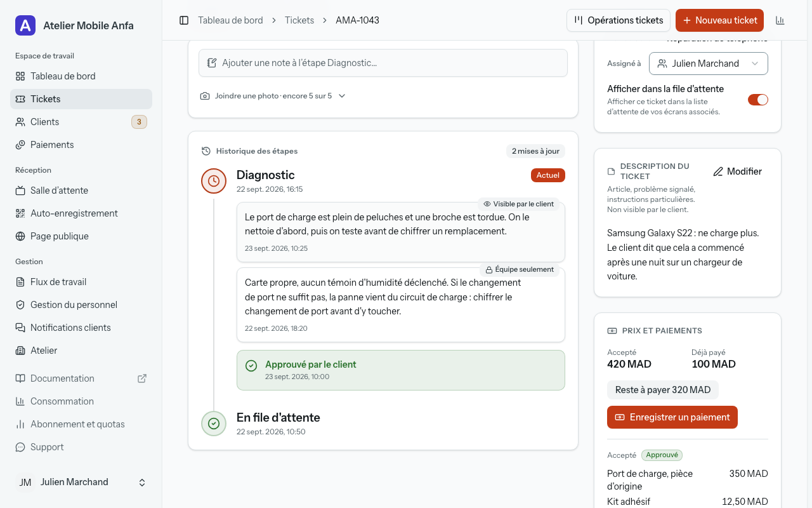
Task: Click the document icon beside Description du ticket
Action: click(x=612, y=171)
